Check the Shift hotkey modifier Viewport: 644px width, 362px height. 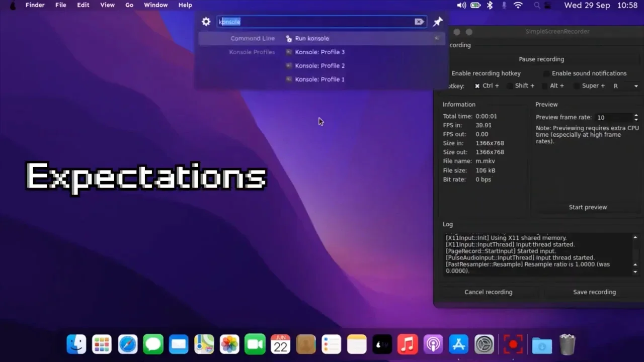point(510,86)
